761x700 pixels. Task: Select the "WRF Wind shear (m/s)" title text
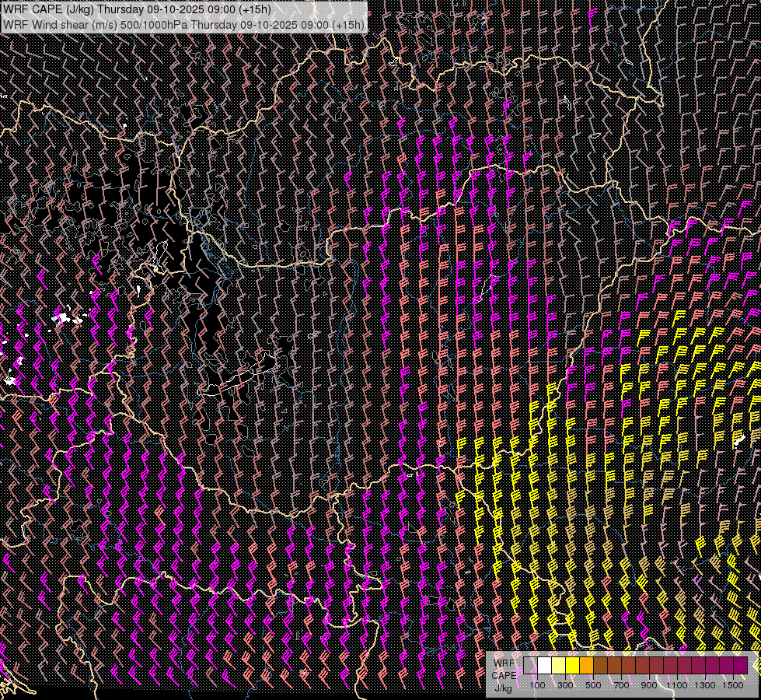[60, 24]
